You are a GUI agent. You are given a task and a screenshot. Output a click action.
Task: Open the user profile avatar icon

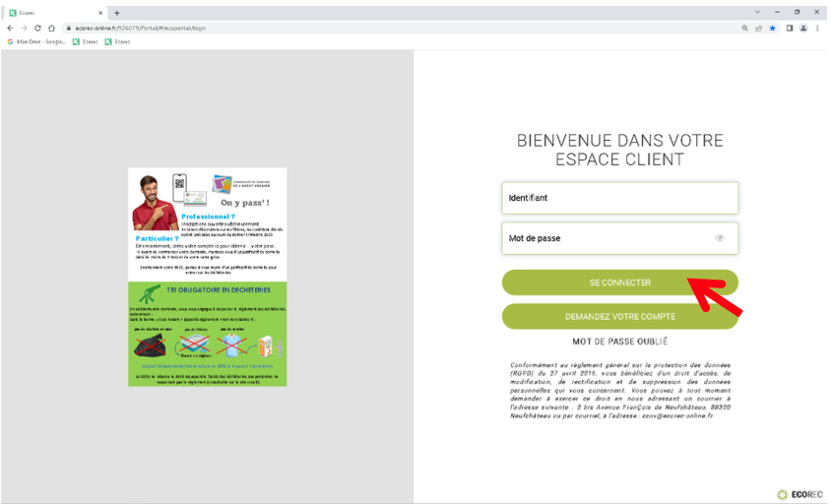point(804,29)
